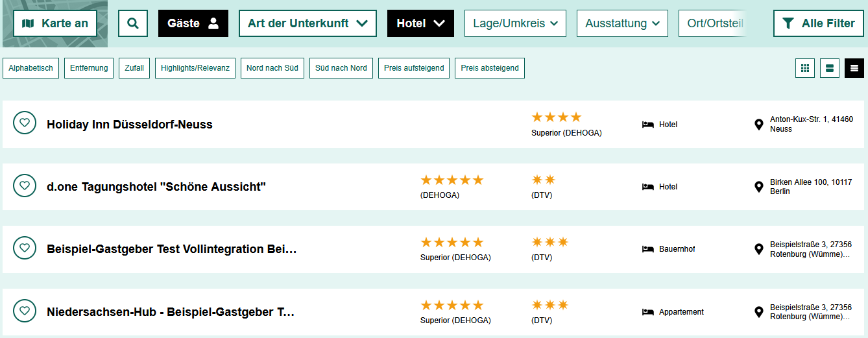Switch to grid tile view icon
This screenshot has width=868, height=338.
click(805, 68)
